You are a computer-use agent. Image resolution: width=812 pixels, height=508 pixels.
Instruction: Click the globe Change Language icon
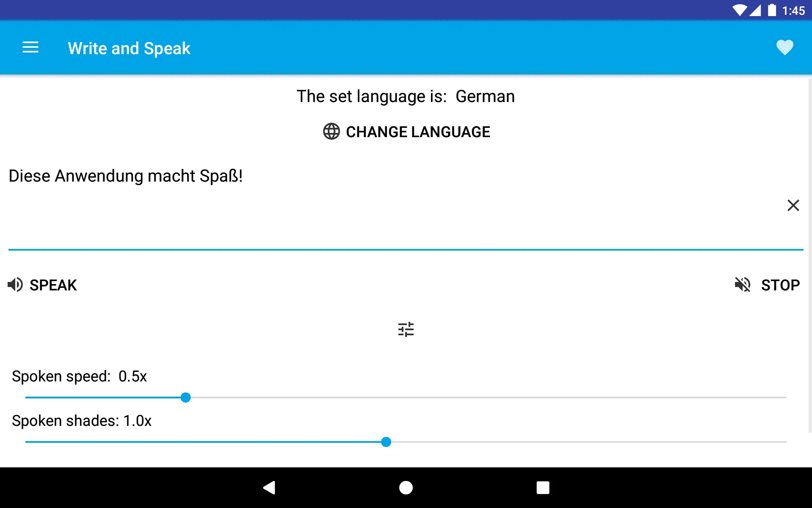[x=330, y=132]
